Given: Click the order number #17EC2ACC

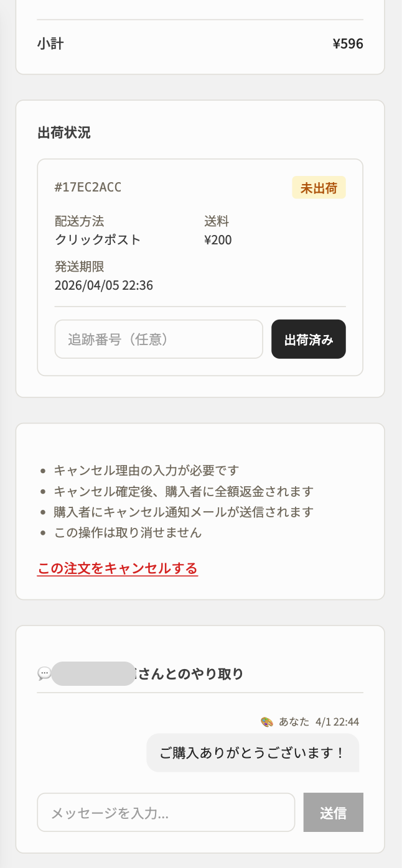Looking at the screenshot, I should pyautogui.click(x=88, y=187).
